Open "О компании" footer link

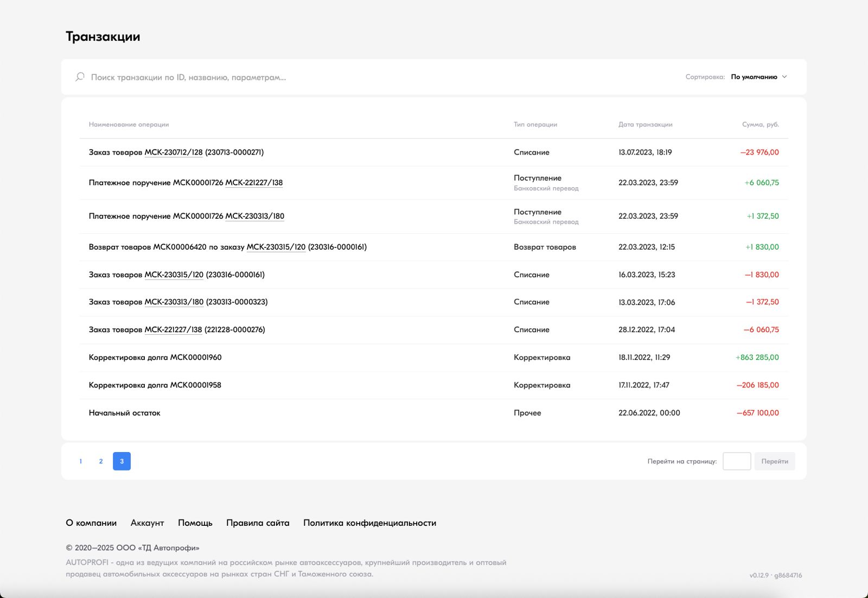91,523
